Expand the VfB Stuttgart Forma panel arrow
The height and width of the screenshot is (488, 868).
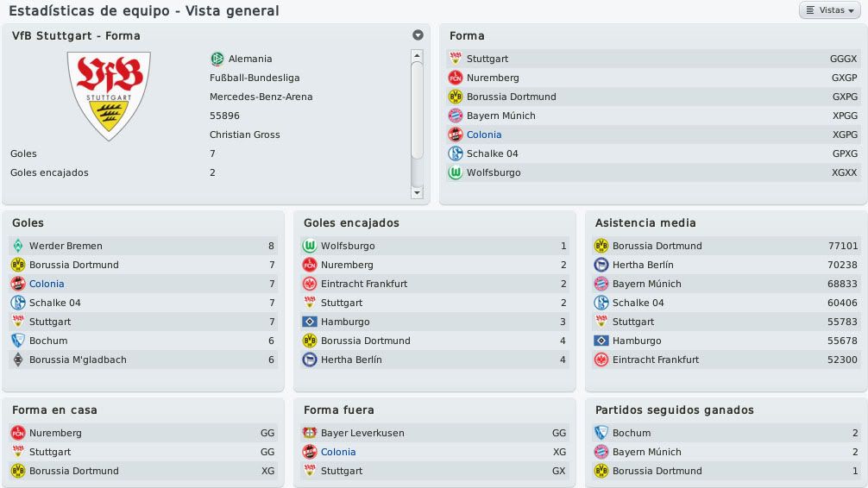coord(418,34)
